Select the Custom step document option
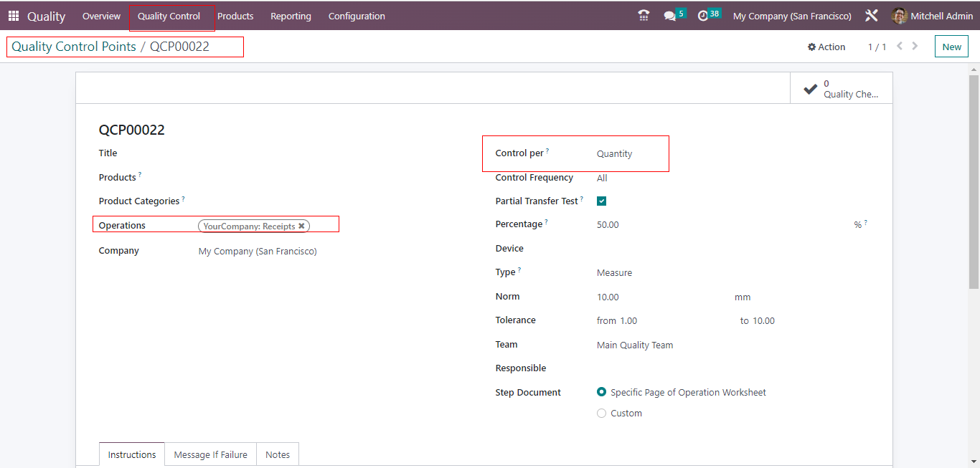This screenshot has width=980, height=468. point(601,414)
